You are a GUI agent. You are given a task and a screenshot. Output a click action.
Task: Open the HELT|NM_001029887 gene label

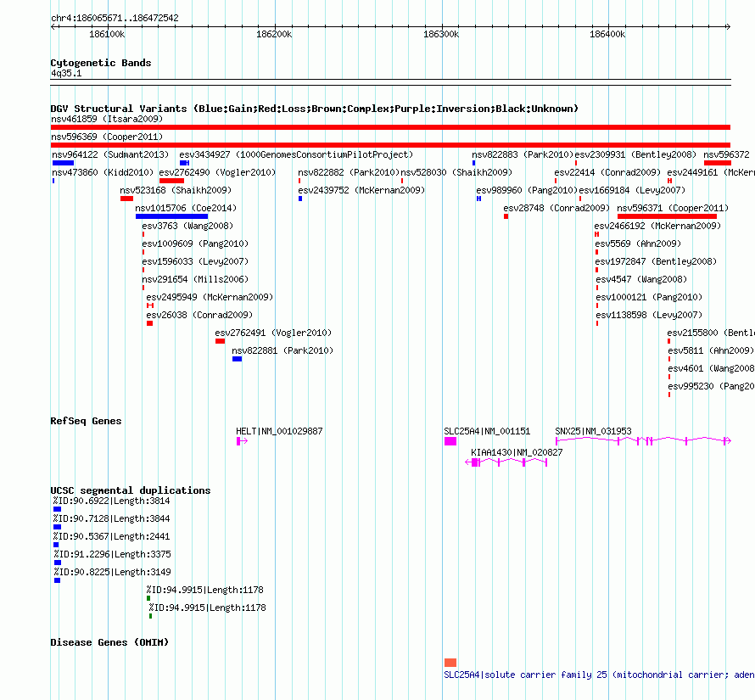[279, 431]
